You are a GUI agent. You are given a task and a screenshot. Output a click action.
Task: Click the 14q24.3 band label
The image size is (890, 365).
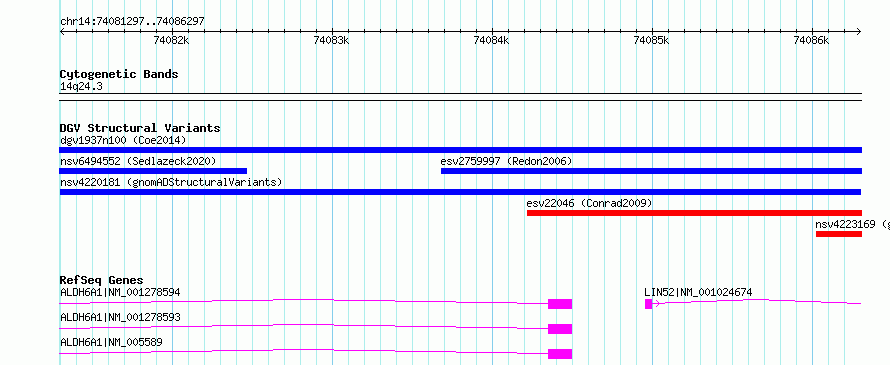click(x=81, y=87)
